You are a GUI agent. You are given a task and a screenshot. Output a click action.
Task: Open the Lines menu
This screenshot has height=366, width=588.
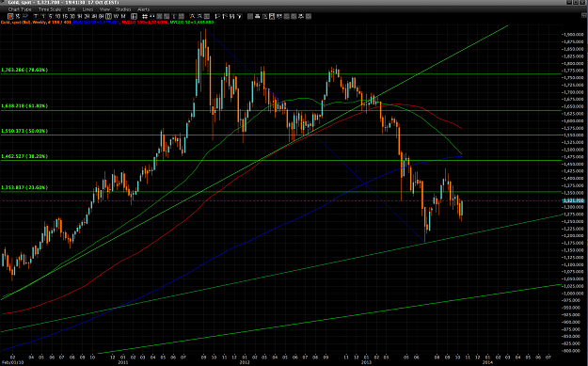87,9
